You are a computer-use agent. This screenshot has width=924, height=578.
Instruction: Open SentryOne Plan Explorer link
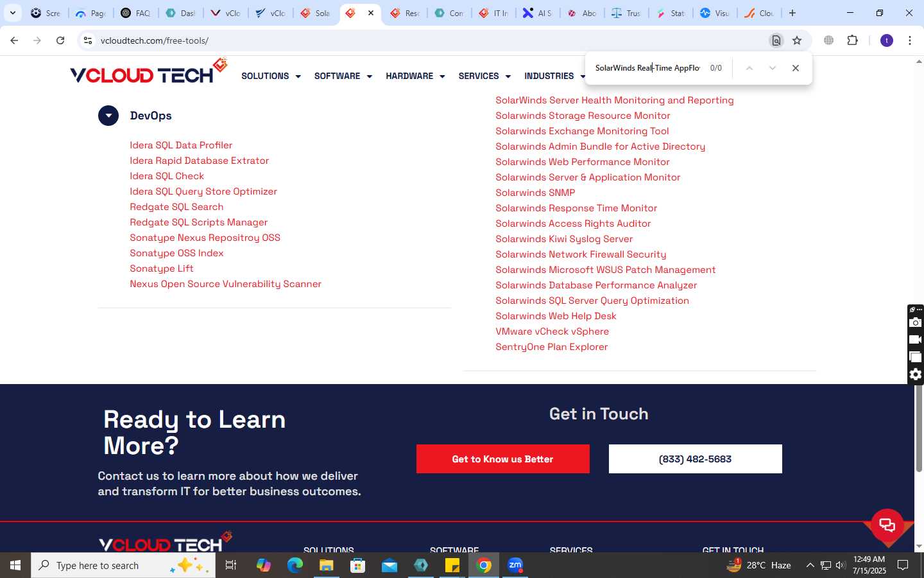[551, 347]
